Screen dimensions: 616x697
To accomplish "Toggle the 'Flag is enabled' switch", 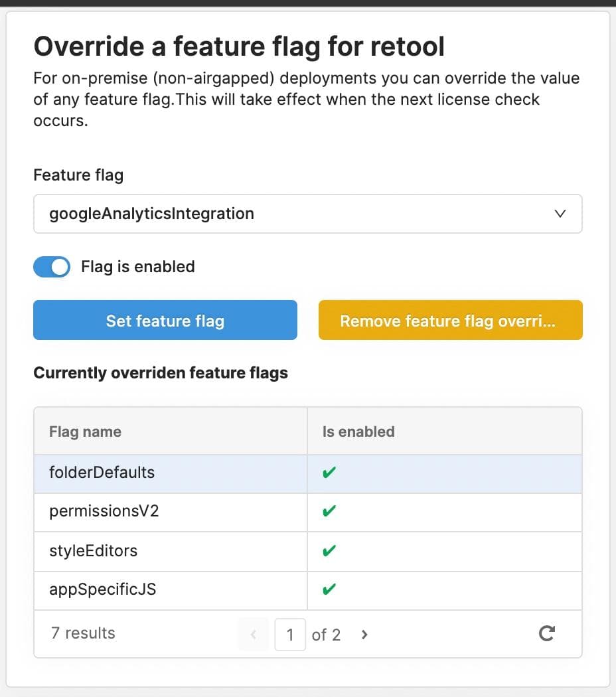I will click(52, 267).
